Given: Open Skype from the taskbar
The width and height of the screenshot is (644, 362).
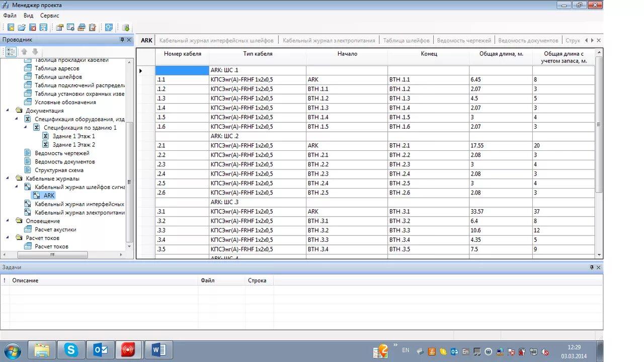Looking at the screenshot, I should [71, 350].
